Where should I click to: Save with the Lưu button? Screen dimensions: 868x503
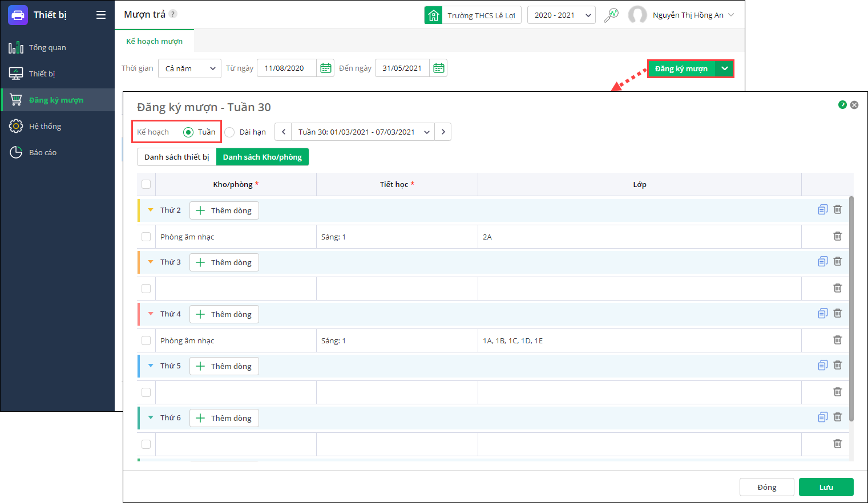[826, 487]
